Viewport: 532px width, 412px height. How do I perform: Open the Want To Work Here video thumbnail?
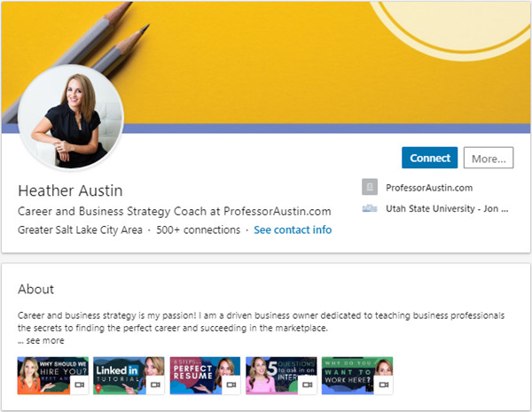(x=357, y=376)
